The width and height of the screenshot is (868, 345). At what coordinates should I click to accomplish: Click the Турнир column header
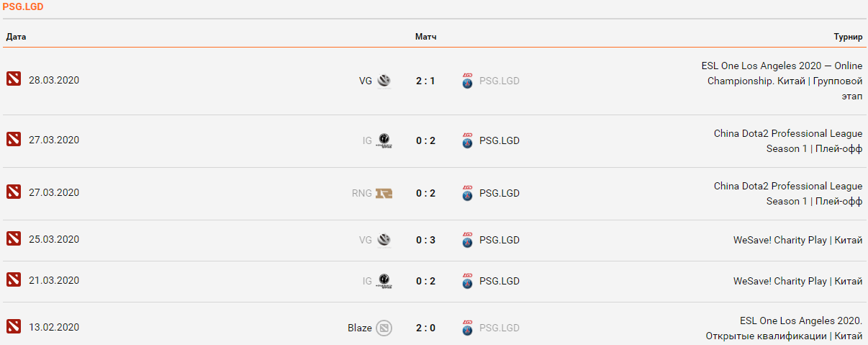point(848,37)
